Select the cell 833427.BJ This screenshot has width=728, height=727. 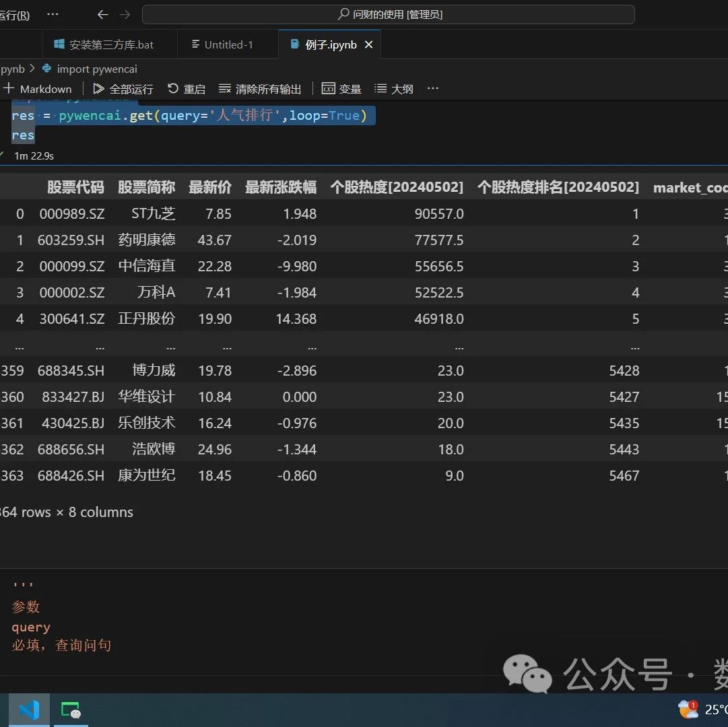(x=73, y=397)
